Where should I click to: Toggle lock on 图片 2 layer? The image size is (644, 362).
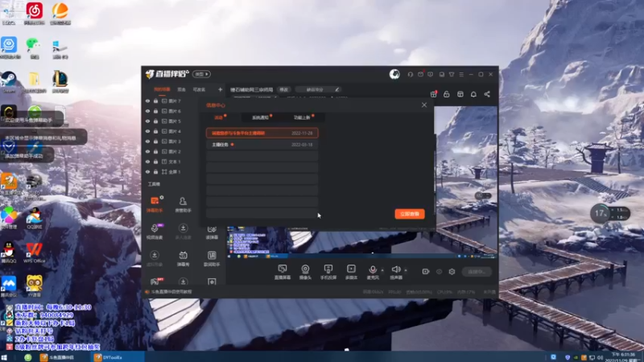point(155,151)
